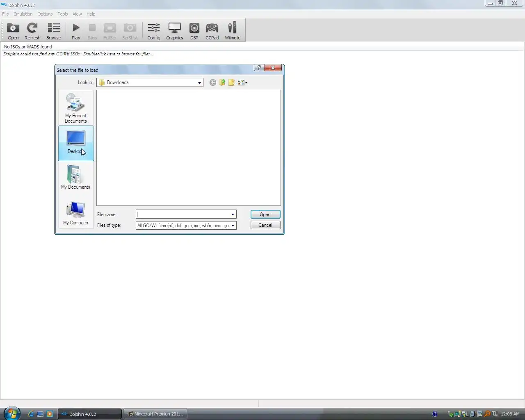The width and height of the screenshot is (525, 420).
Task: Click the Cancel button in dialog
Action: [265, 225]
